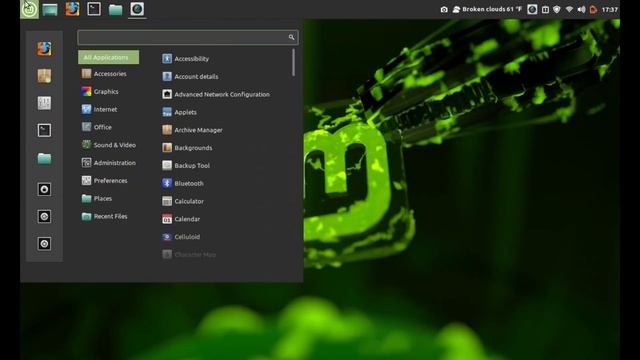The image size is (640, 360).
Task: Open System Settings from the favorites sidebar
Action: tap(44, 103)
